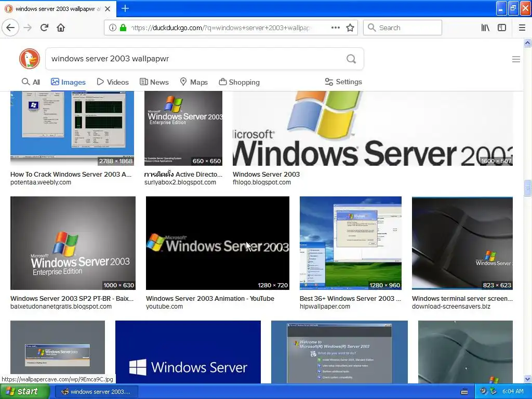Open page actions three-dot menu
This screenshot has height=399, width=532.
(335, 28)
